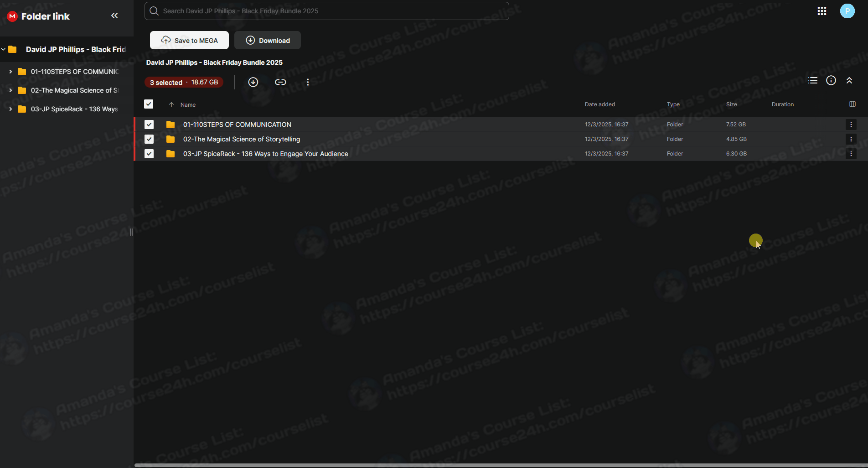The height and width of the screenshot is (468, 868).
Task: Collapse the David JP Phillips root folder
Action: [4, 49]
